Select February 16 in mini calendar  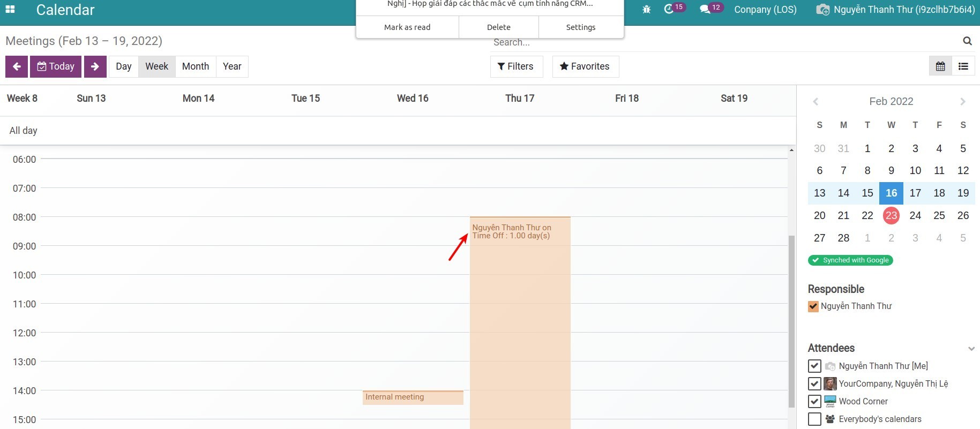click(891, 193)
